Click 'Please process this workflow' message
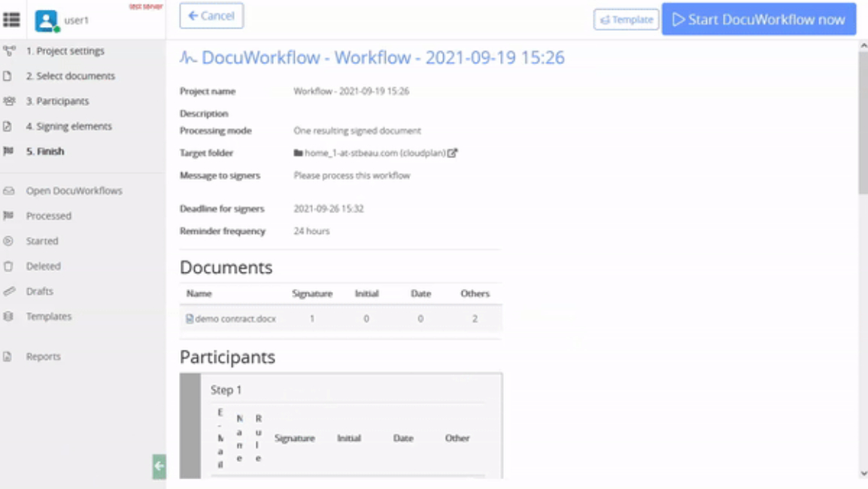 pos(351,175)
